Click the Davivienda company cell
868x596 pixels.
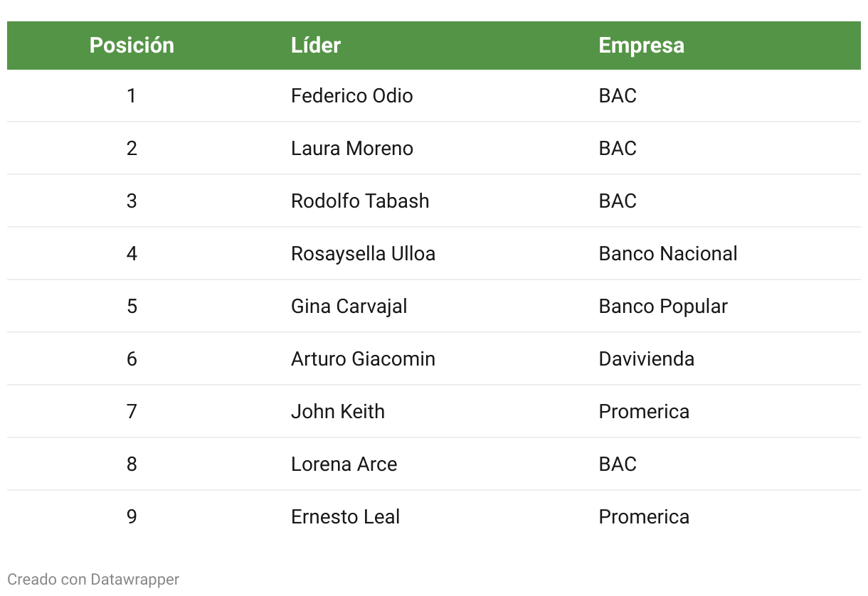646,359
